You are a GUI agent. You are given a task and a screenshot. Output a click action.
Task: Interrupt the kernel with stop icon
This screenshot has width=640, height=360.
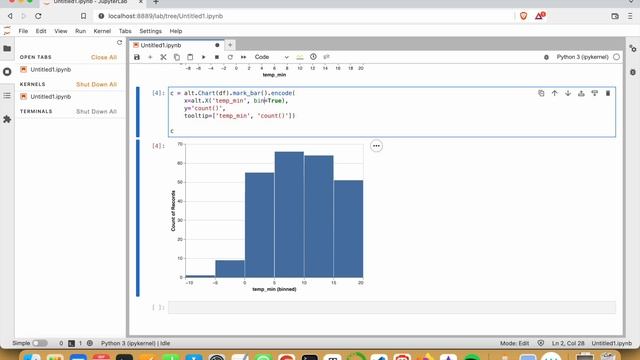217,57
